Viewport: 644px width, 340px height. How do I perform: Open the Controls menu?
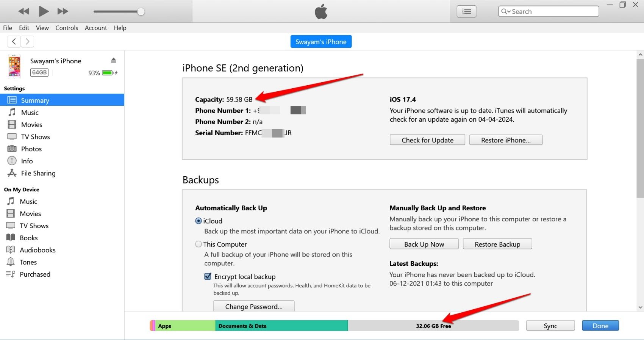click(x=67, y=28)
